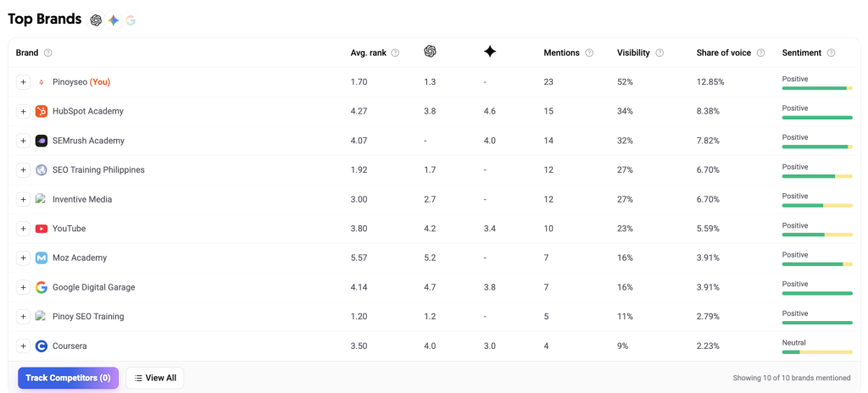Viewport: 868px width, 393px height.
Task: Sort by the ChatGPT column header icon
Action: (430, 52)
